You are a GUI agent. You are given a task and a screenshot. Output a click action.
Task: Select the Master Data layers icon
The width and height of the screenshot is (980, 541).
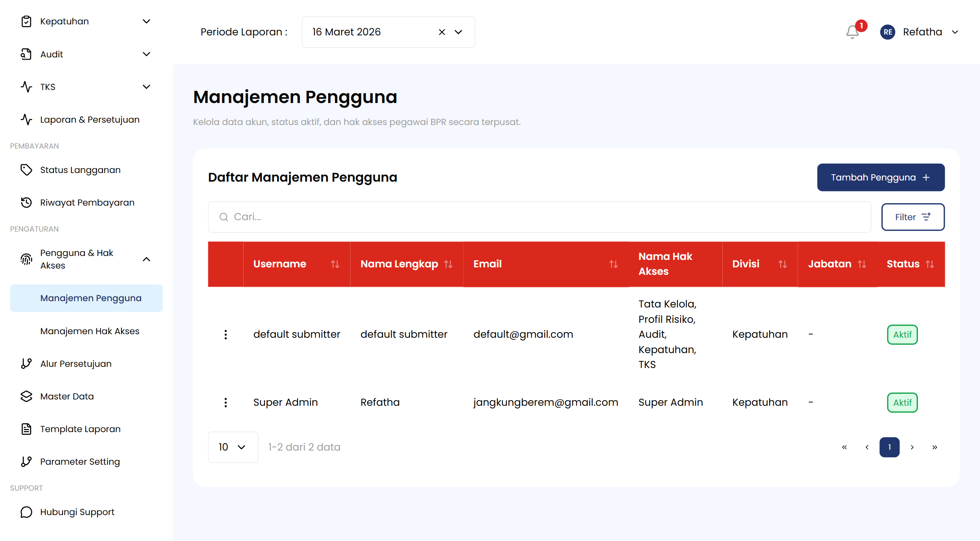click(x=26, y=396)
